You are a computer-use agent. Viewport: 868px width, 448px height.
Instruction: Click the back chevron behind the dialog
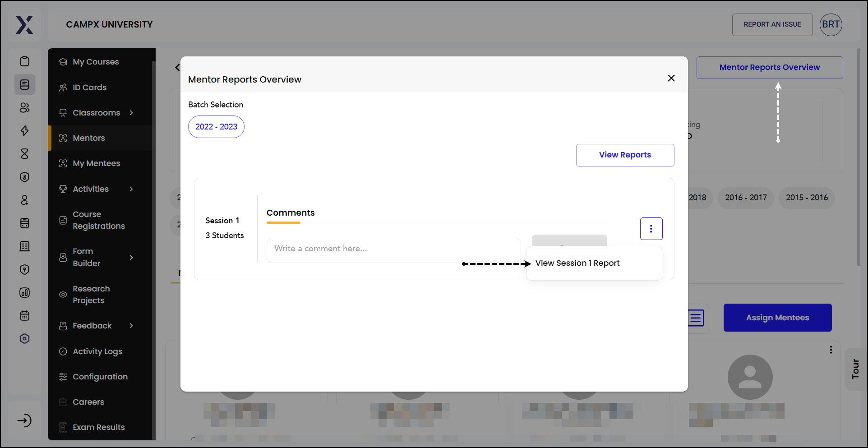[x=177, y=68]
